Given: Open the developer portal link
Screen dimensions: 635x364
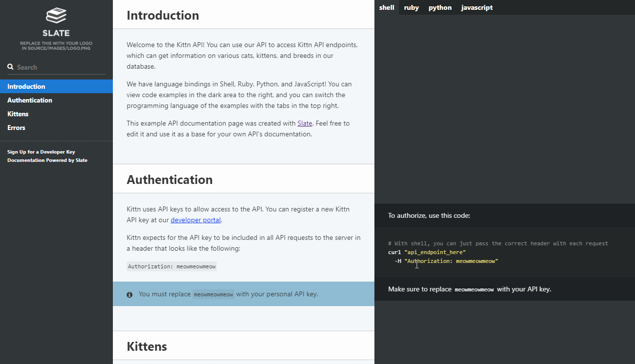Looking at the screenshot, I should click(196, 220).
